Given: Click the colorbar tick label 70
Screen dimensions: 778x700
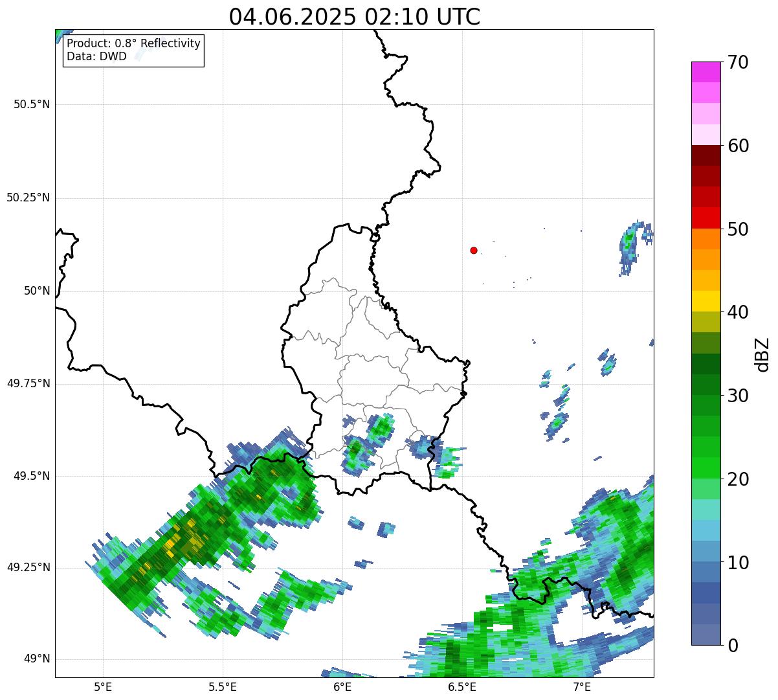Looking at the screenshot, I should click(737, 62).
